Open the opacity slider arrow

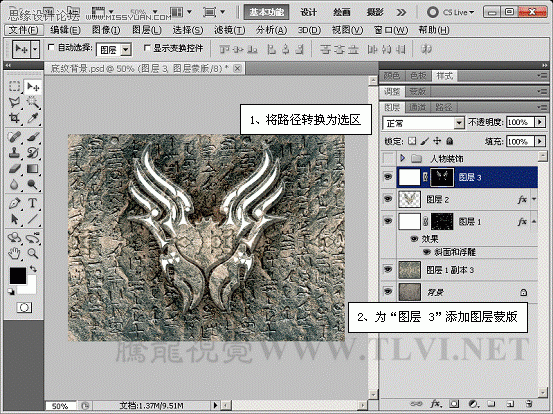540,122
